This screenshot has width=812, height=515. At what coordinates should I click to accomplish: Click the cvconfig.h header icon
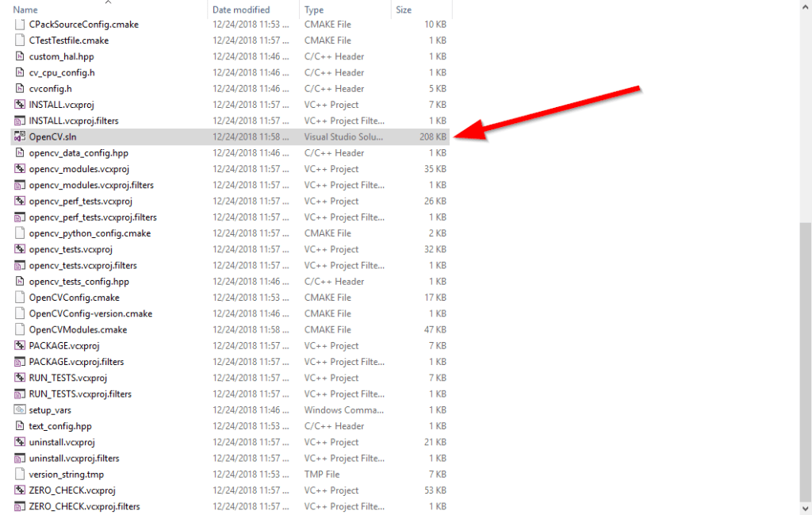point(20,89)
